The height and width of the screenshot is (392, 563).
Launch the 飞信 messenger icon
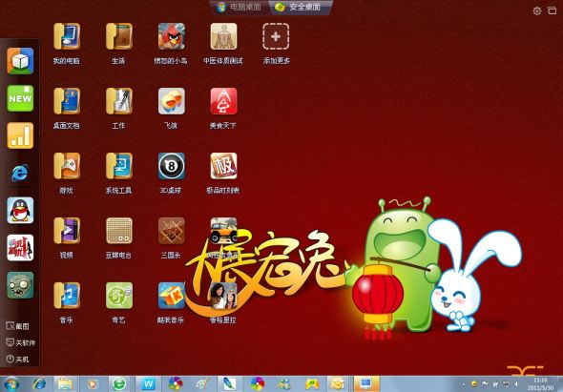click(x=171, y=101)
